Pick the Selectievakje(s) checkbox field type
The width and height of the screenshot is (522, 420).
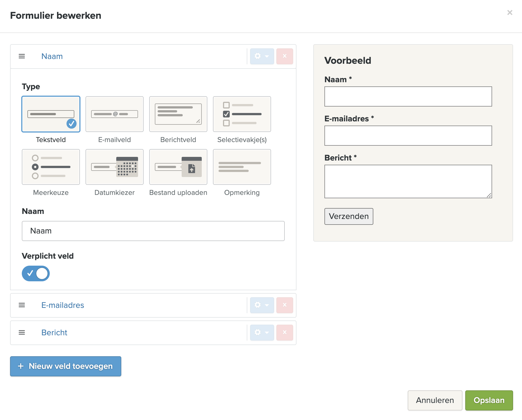point(242,114)
